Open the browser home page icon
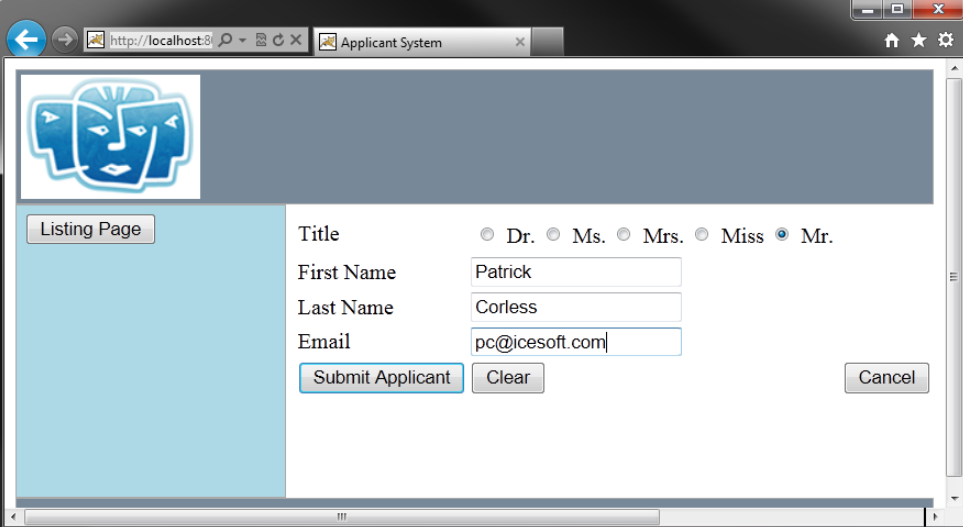Viewport: 963px width, 527px height. [x=892, y=41]
